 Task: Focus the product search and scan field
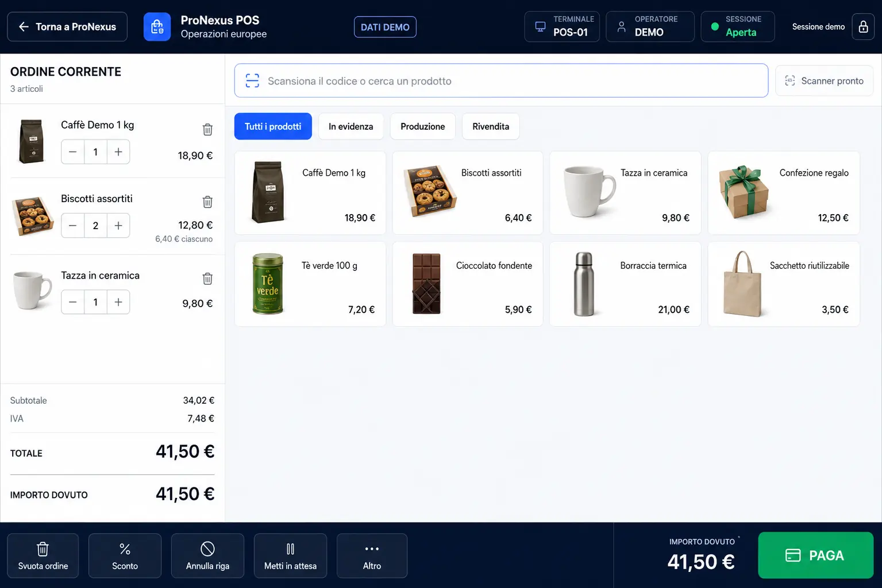click(x=501, y=80)
